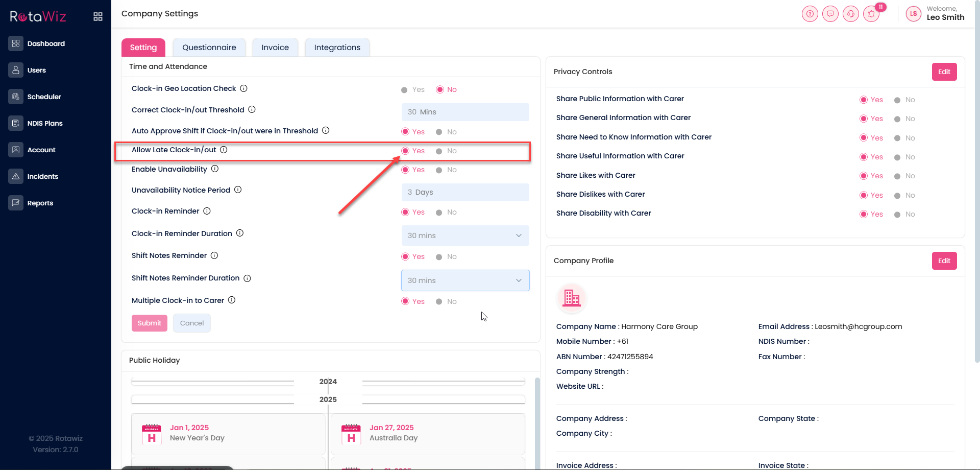Open the chat messages icon
The image size is (980, 470).
830,14
